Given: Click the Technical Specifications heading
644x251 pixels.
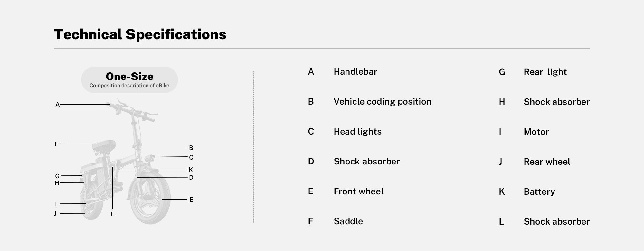Looking at the screenshot, I should [x=140, y=34].
